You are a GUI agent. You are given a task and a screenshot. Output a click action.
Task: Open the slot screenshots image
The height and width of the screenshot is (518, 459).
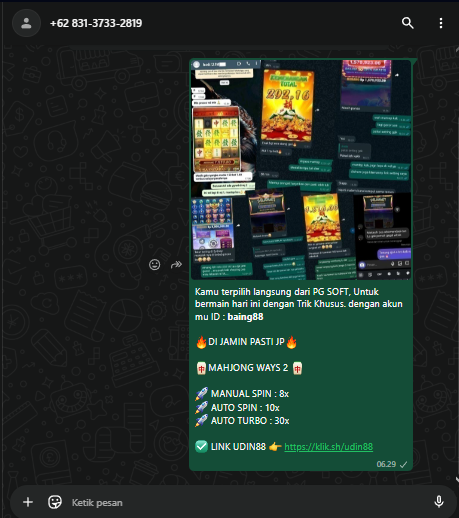point(301,169)
